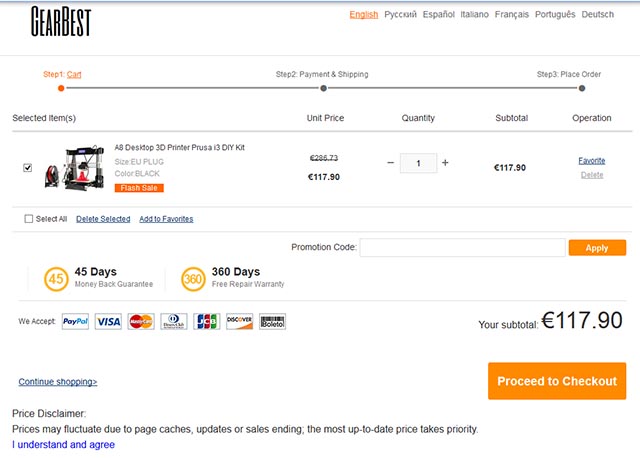
Task: Tick the Select All checkbox
Action: click(29, 219)
